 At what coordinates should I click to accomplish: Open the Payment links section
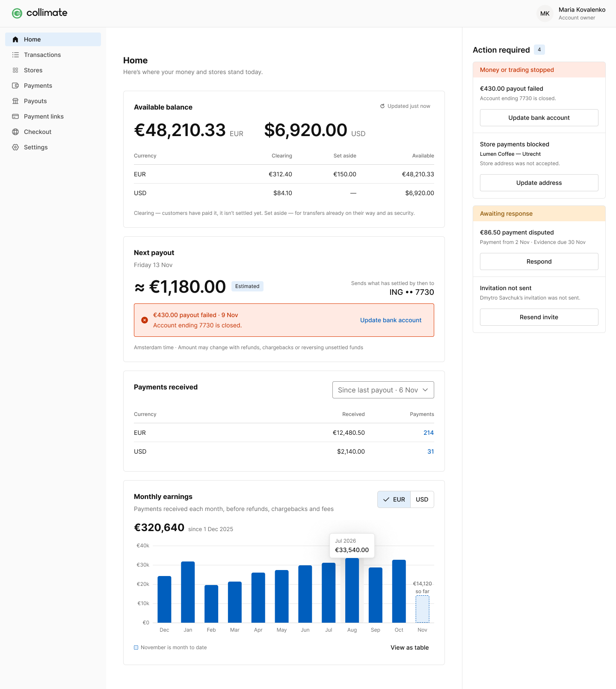point(53,116)
